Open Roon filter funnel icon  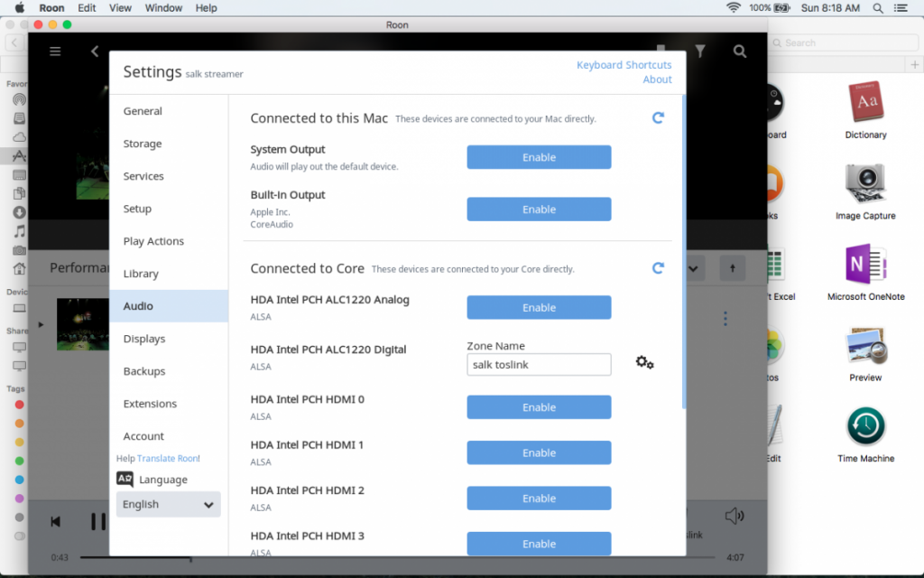pos(700,51)
